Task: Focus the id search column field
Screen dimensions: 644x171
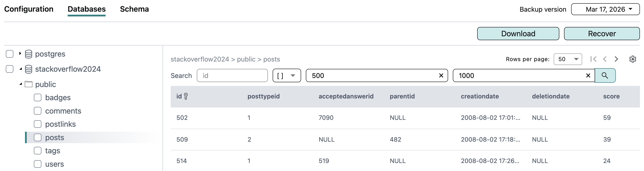Action: pyautogui.click(x=232, y=76)
